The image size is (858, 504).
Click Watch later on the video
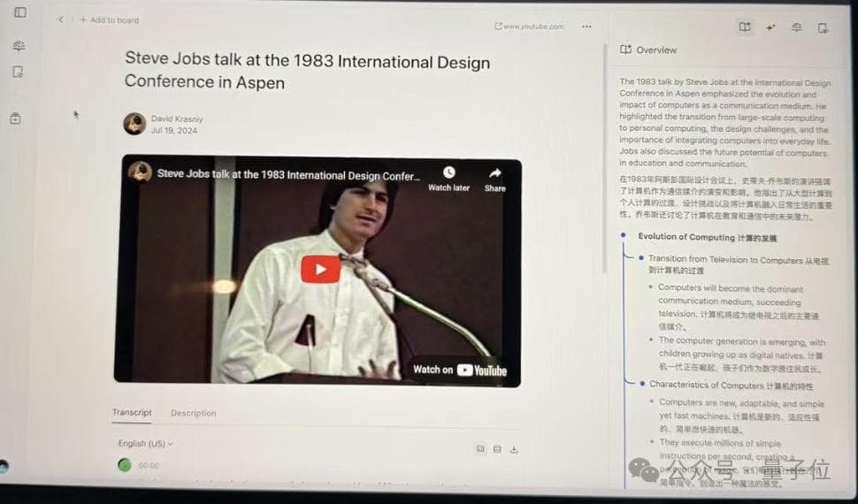click(448, 177)
